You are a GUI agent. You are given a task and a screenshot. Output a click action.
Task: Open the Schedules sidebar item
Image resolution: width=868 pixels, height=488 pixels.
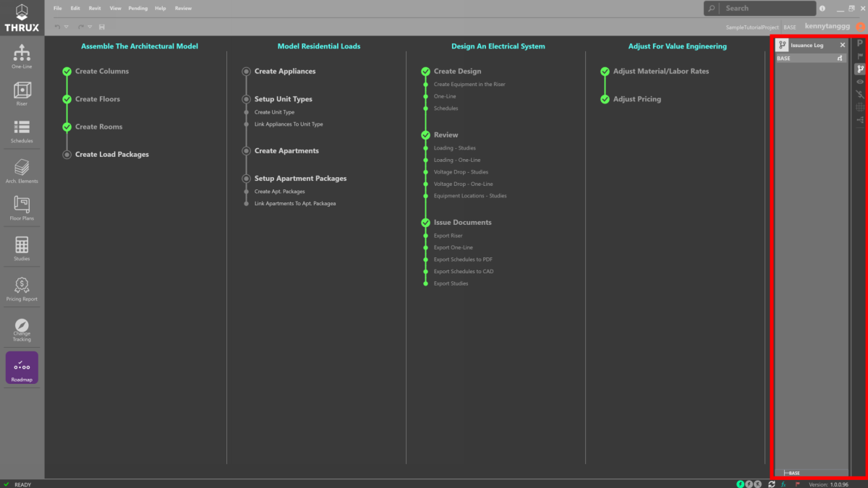click(x=22, y=131)
